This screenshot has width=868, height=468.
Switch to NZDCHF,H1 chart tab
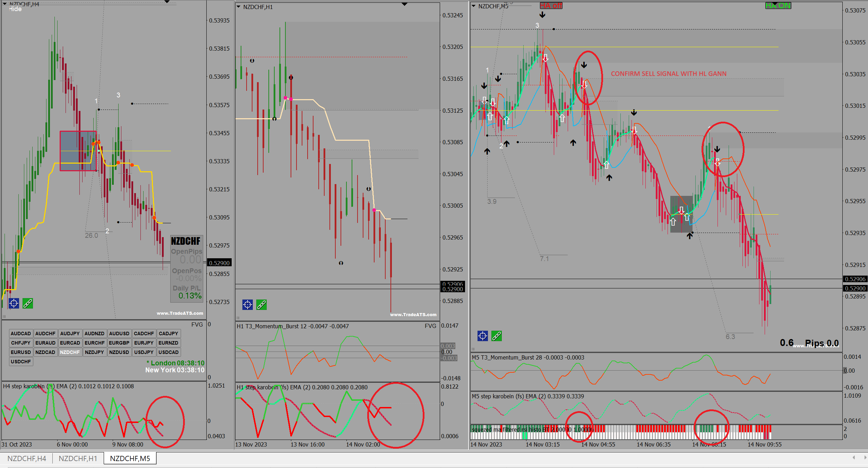click(78, 459)
